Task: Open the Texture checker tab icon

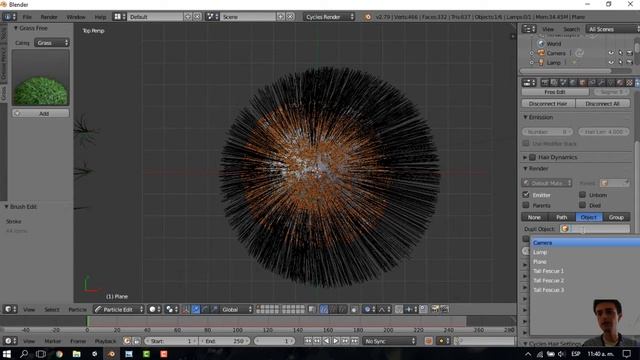Action: click(x=629, y=82)
